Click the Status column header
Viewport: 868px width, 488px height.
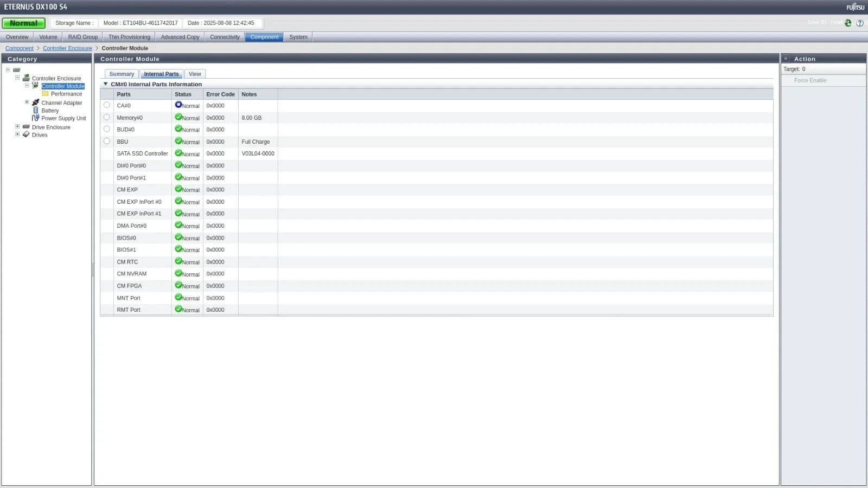(183, 94)
